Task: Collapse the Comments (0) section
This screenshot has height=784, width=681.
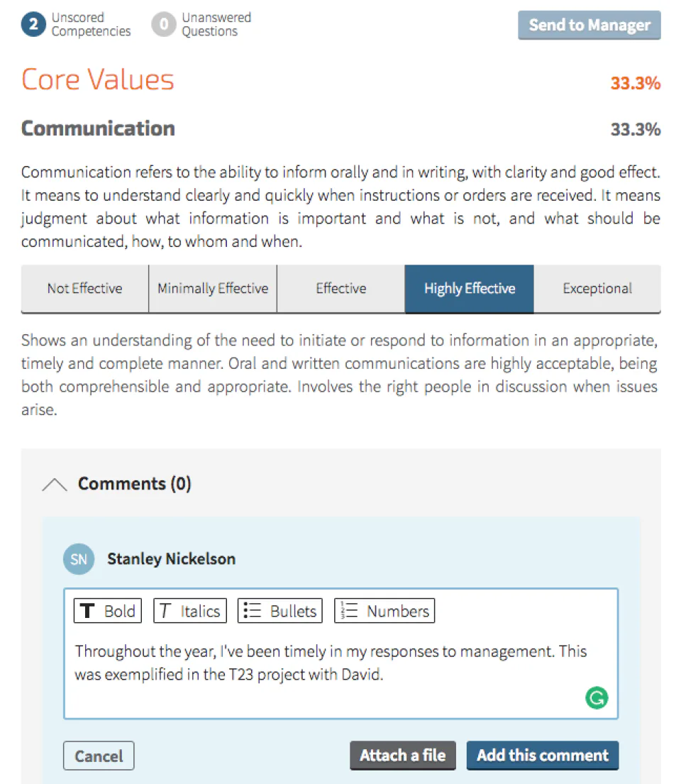Action: (55, 485)
